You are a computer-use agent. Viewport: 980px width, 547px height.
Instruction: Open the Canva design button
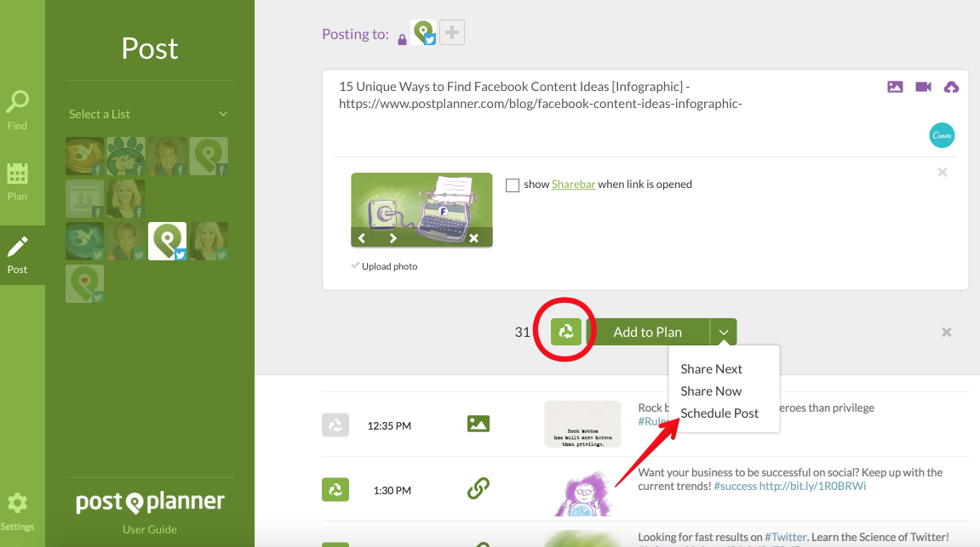[x=942, y=135]
